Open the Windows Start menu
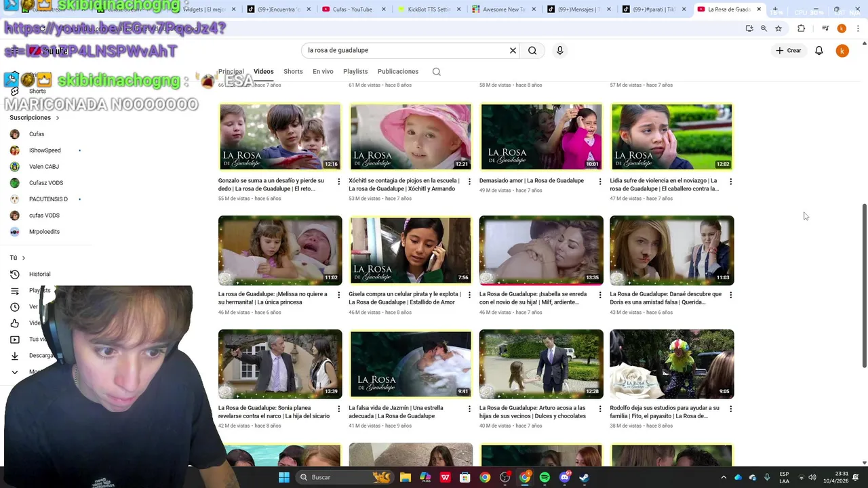 point(284,477)
